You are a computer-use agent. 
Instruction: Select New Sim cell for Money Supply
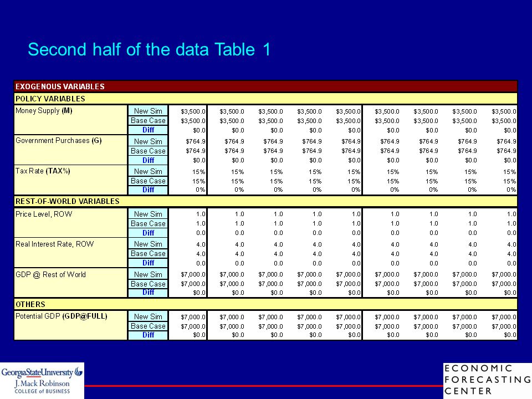[148, 111]
